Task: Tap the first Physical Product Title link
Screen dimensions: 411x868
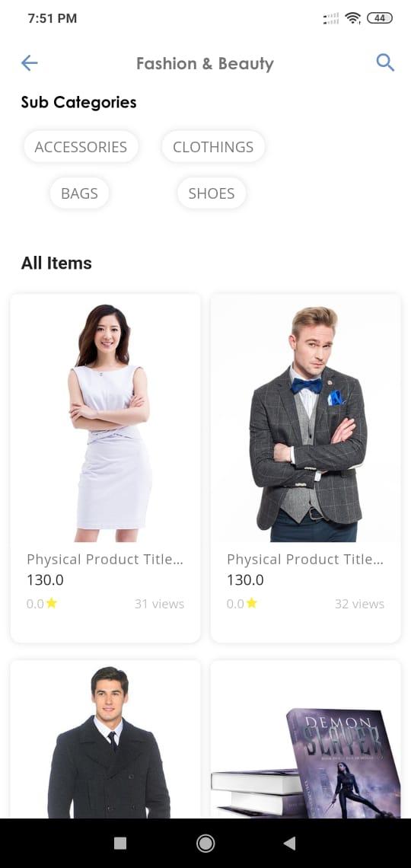Action: [104, 559]
